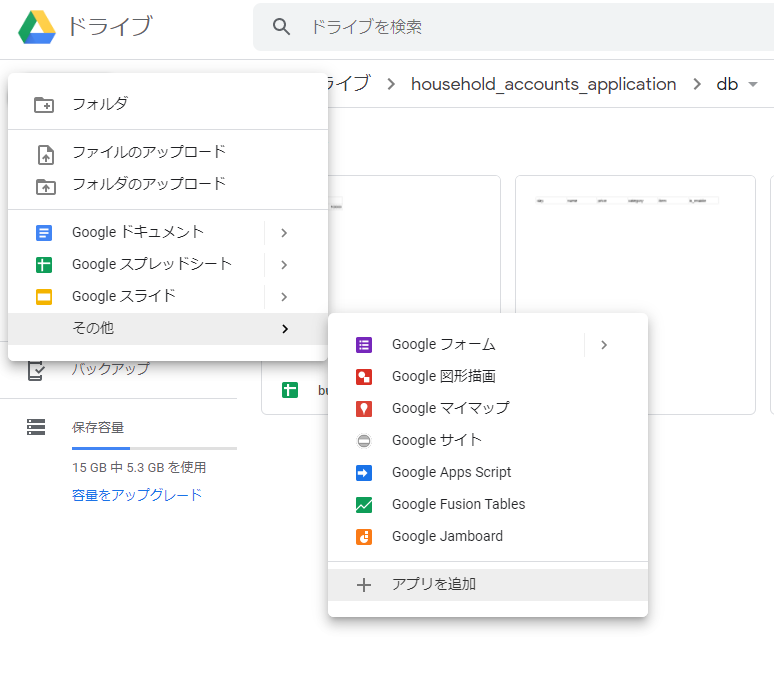Viewport: 774px width, 692px height.
Task: Click the Google Drive logo icon
Action: (x=37, y=27)
